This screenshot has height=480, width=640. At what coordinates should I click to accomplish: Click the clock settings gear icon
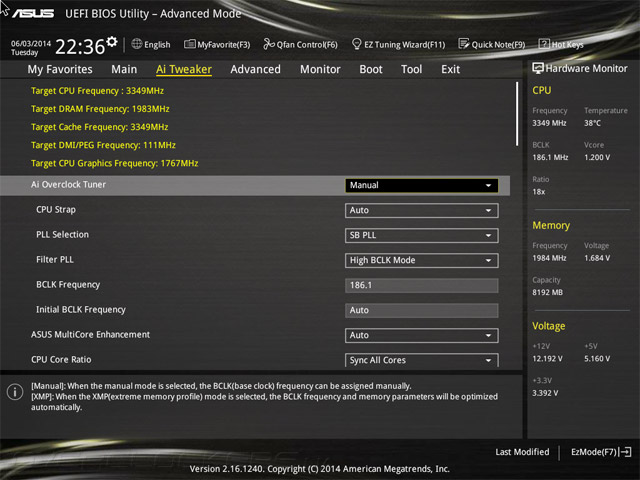112,42
